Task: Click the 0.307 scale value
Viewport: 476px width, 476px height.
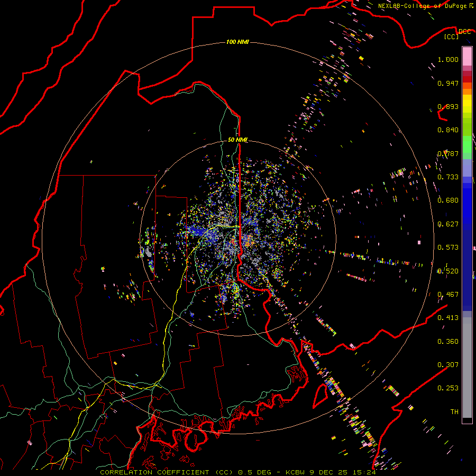Action: point(448,365)
